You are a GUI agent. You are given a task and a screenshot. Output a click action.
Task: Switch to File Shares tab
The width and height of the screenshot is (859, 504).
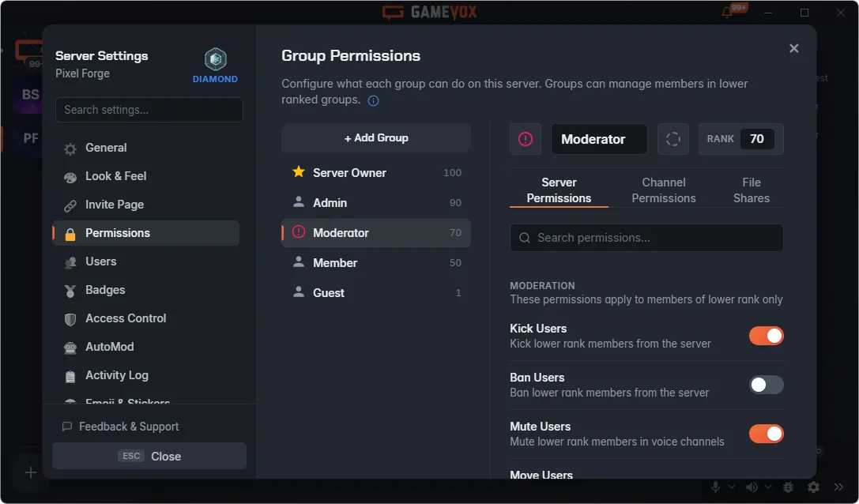coord(751,190)
